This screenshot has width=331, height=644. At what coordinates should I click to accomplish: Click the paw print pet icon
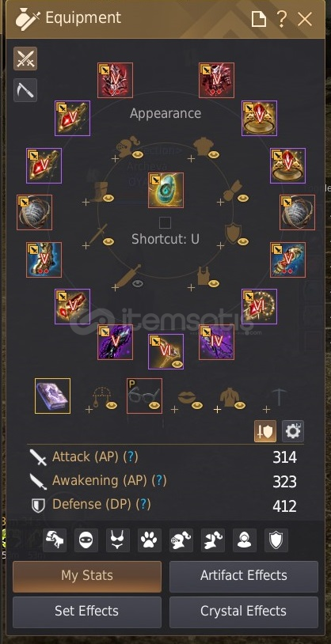(150, 540)
